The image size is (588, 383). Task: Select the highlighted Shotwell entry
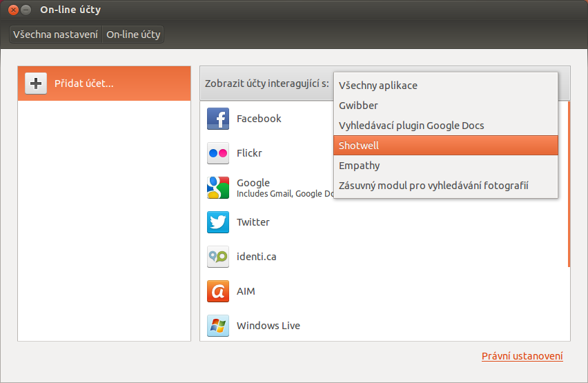(x=446, y=145)
